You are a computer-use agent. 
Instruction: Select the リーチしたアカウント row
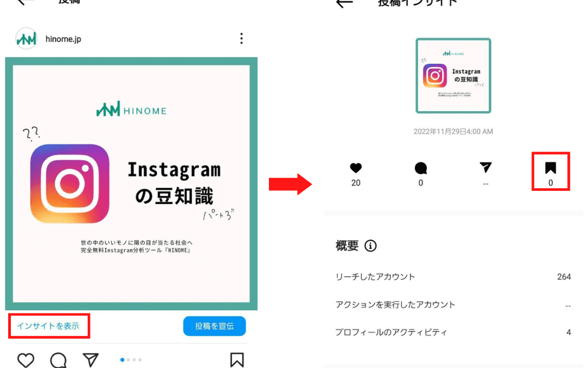point(453,277)
